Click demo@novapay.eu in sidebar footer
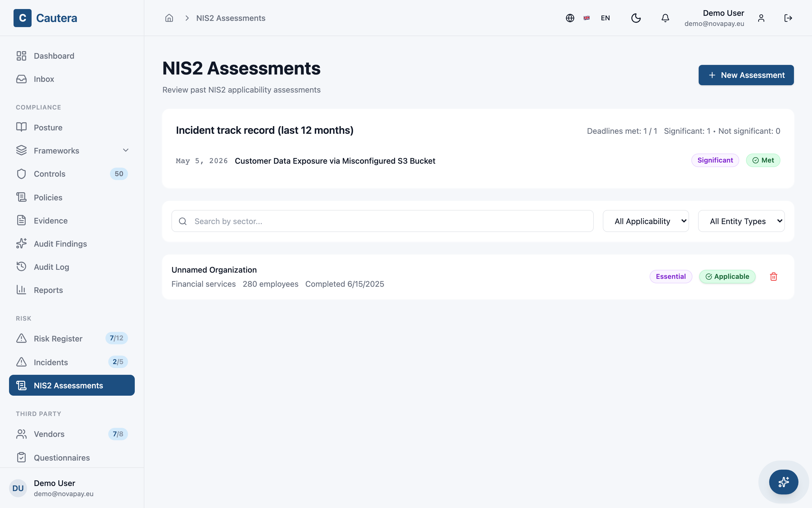This screenshot has width=812, height=508. coord(64,494)
